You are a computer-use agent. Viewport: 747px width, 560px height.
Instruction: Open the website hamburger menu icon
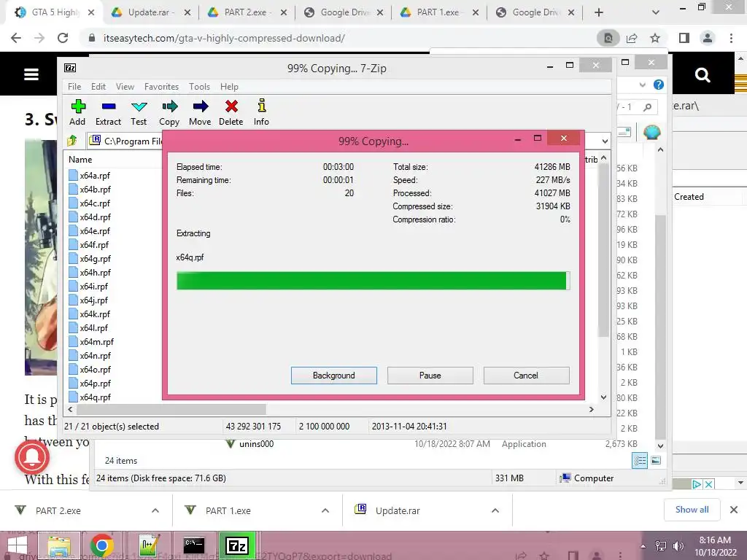pos(31,74)
